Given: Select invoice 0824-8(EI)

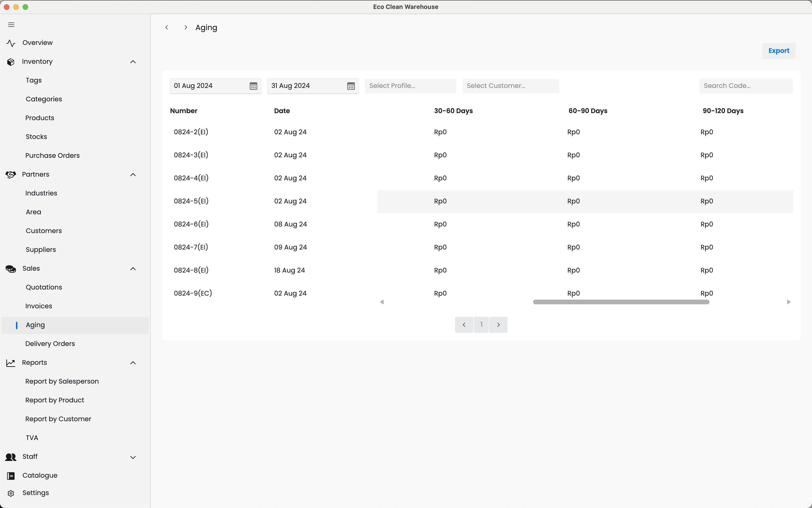Looking at the screenshot, I should tap(191, 270).
